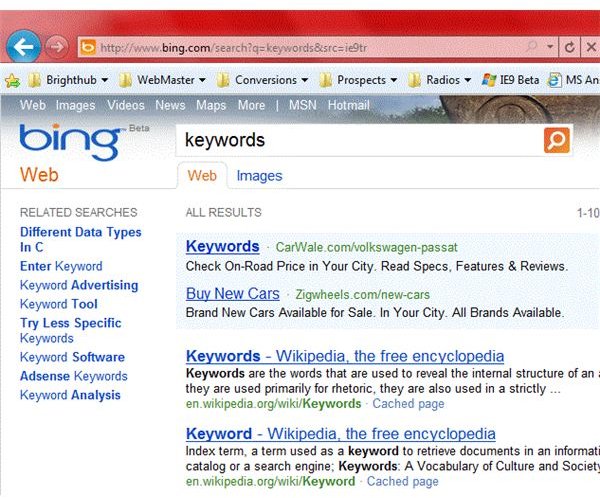Image resolution: width=600 pixels, height=498 pixels.
Task: Open the Buy New Cars ad result
Action: pos(233,294)
